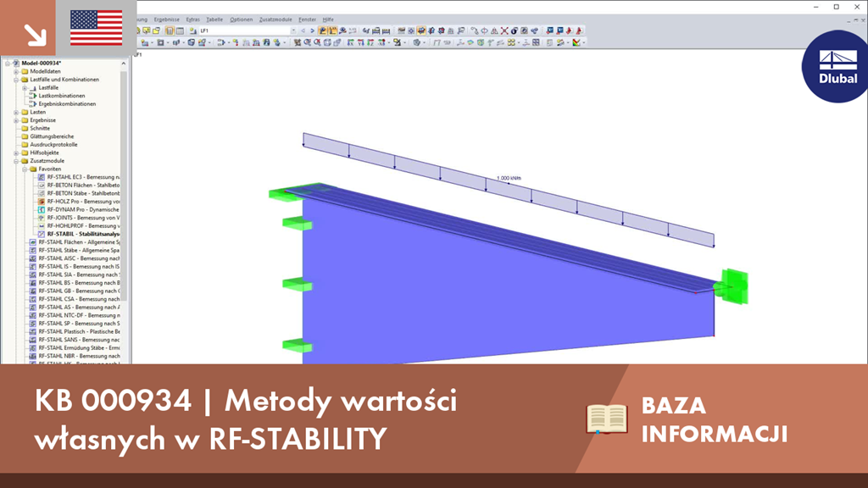This screenshot has width=868, height=488.
Task: Toggle the highlighted show results values button
Action: click(x=332, y=30)
